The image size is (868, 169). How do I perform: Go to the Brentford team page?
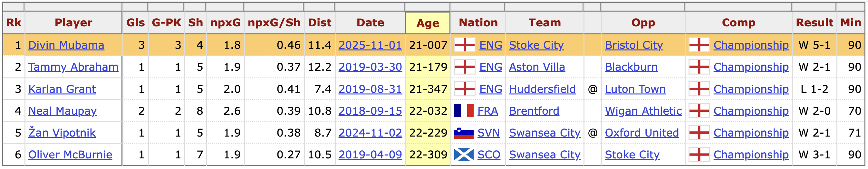coord(534,111)
